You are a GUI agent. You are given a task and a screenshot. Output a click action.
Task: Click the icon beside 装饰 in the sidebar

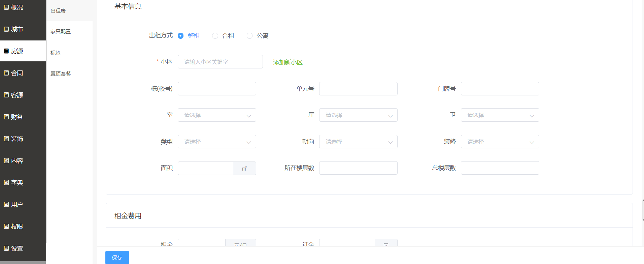[x=6, y=139]
